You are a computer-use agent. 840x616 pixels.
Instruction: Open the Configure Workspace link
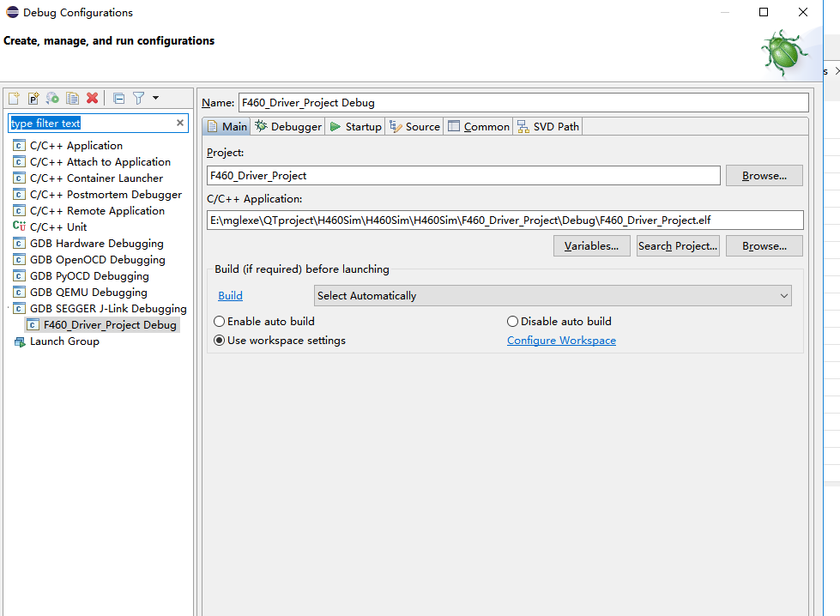point(561,341)
